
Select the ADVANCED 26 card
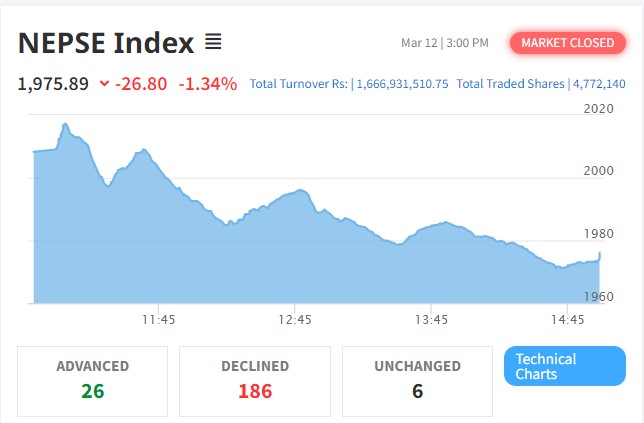(x=92, y=380)
